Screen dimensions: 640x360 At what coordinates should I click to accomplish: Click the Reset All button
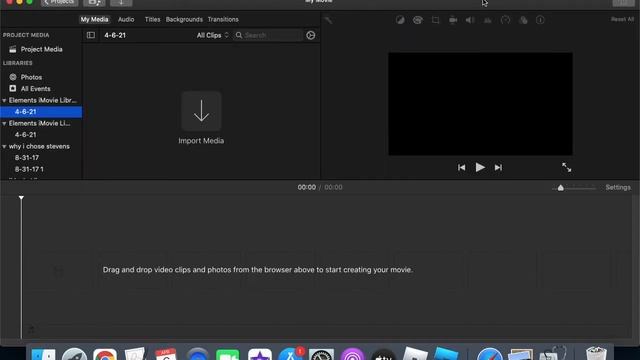(x=622, y=19)
